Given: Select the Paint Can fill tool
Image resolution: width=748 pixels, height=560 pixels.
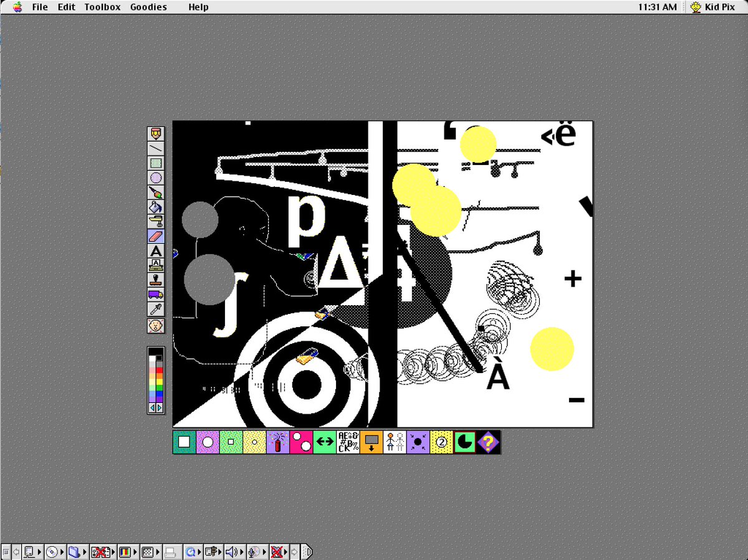Looking at the screenshot, I should pyautogui.click(x=156, y=207).
